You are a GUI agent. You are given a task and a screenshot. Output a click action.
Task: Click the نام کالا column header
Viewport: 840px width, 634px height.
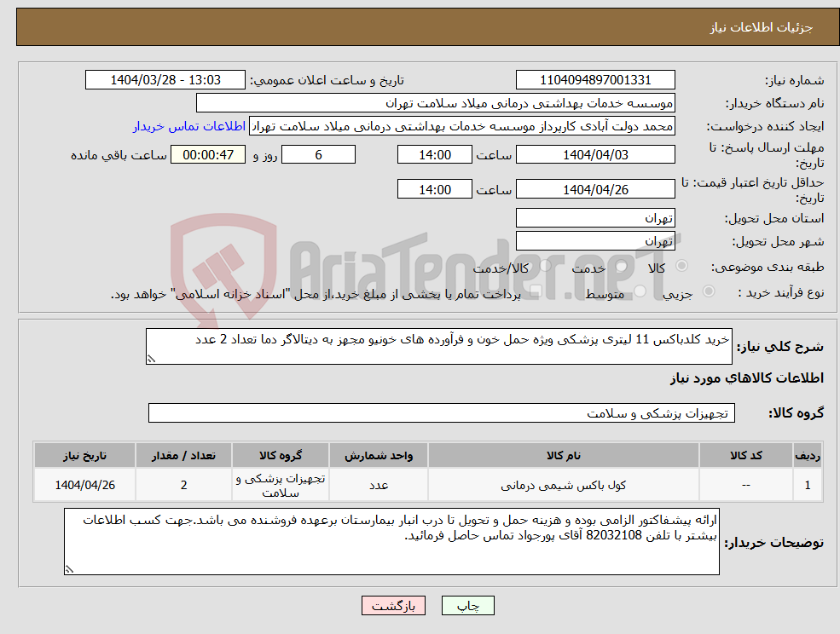coord(563,455)
